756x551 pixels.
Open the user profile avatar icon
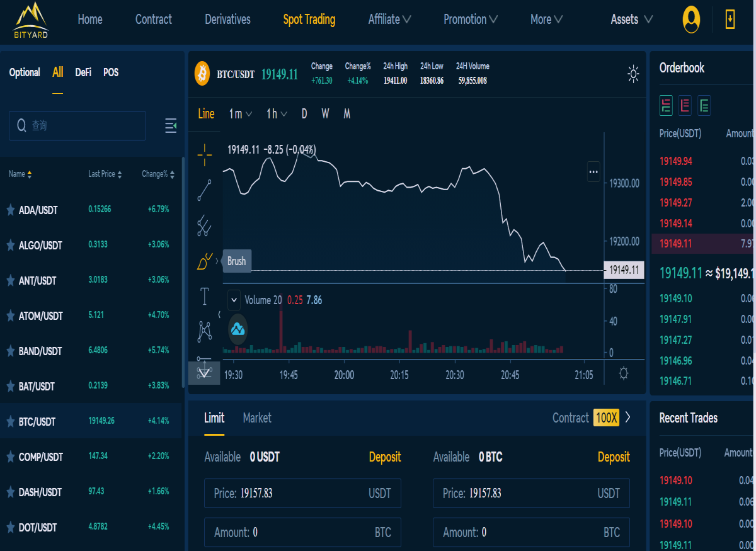coord(691,20)
